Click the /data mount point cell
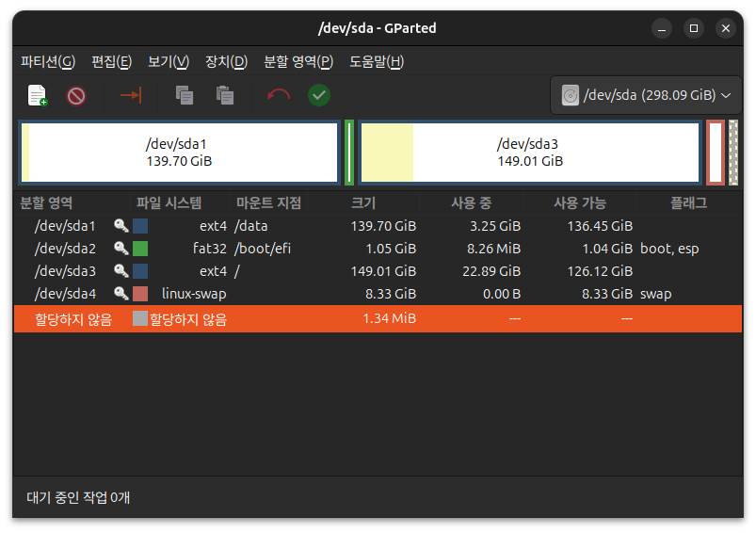The width and height of the screenshot is (756, 533). click(x=250, y=226)
